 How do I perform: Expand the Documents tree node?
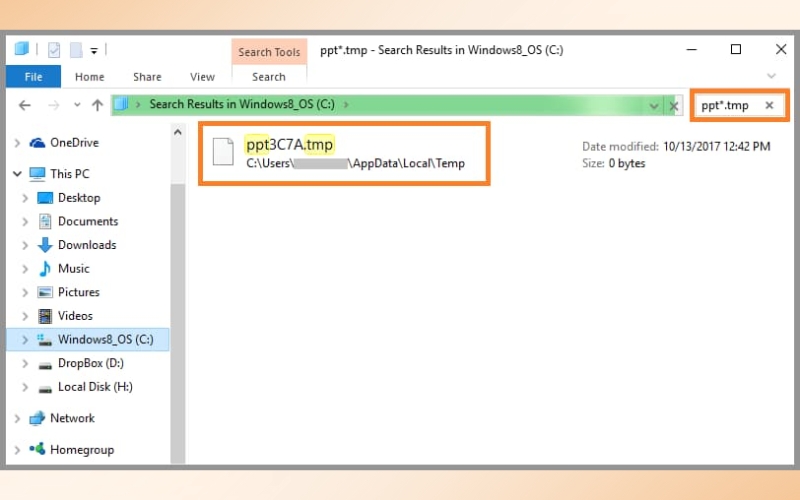coord(25,221)
